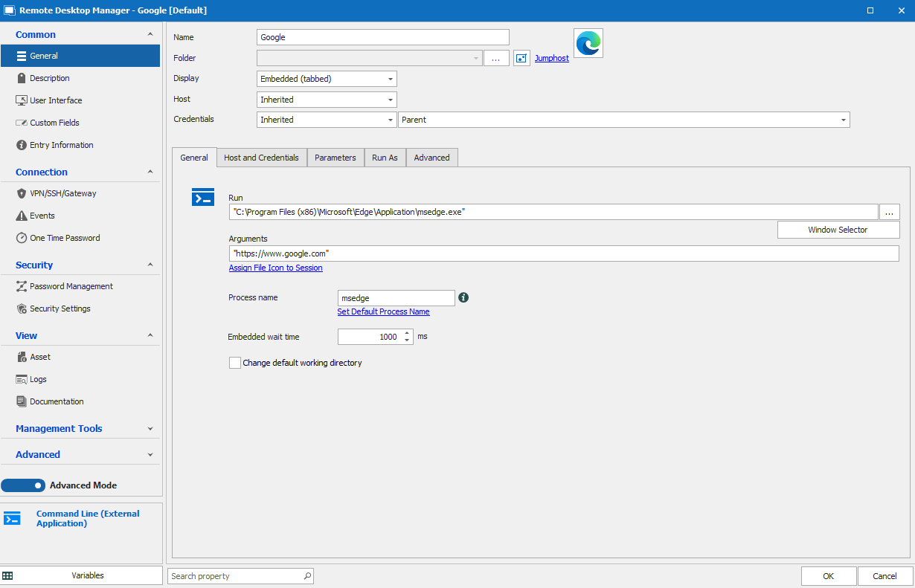The width and height of the screenshot is (915, 588).
Task: Click the terminal icon beside Run
Action: 203,197
